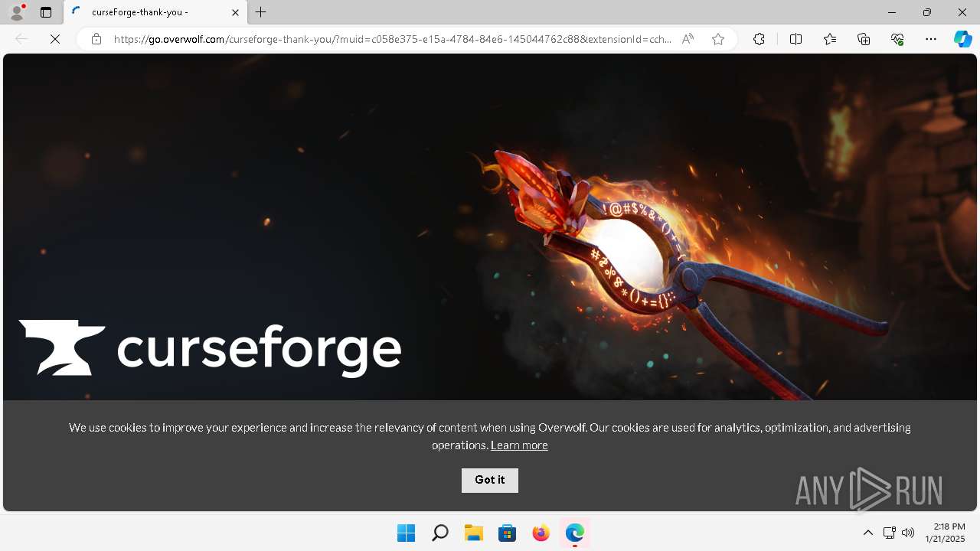Open the browser profile icon

tap(17, 12)
